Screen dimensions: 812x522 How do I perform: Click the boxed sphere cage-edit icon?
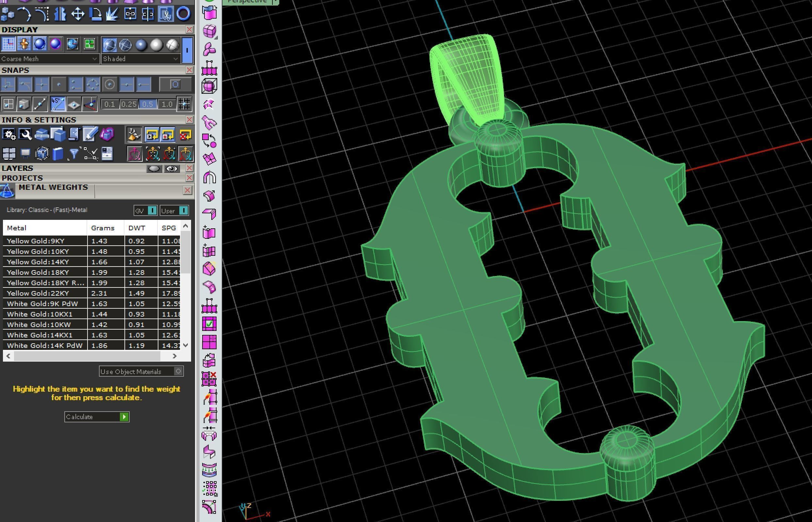coord(209,86)
